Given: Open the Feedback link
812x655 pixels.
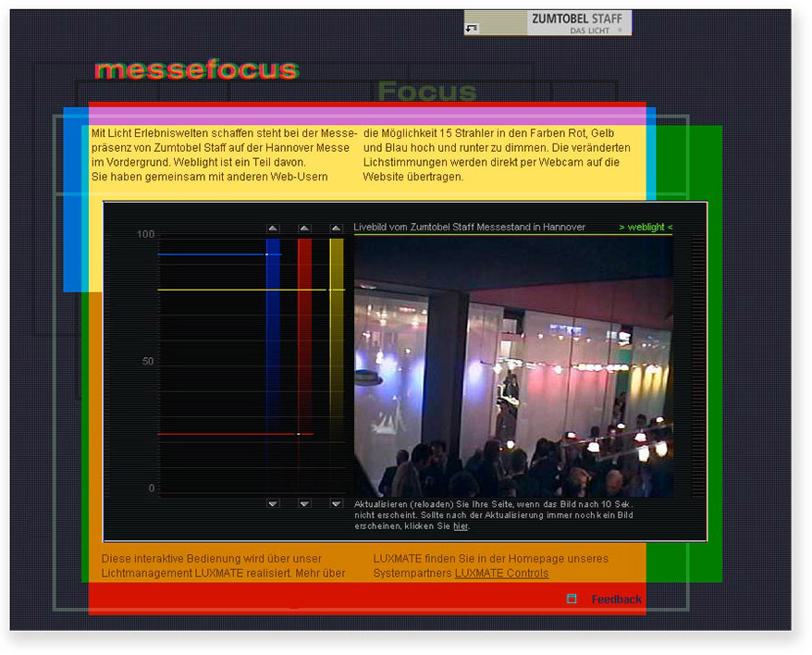Looking at the screenshot, I should click(x=616, y=599).
